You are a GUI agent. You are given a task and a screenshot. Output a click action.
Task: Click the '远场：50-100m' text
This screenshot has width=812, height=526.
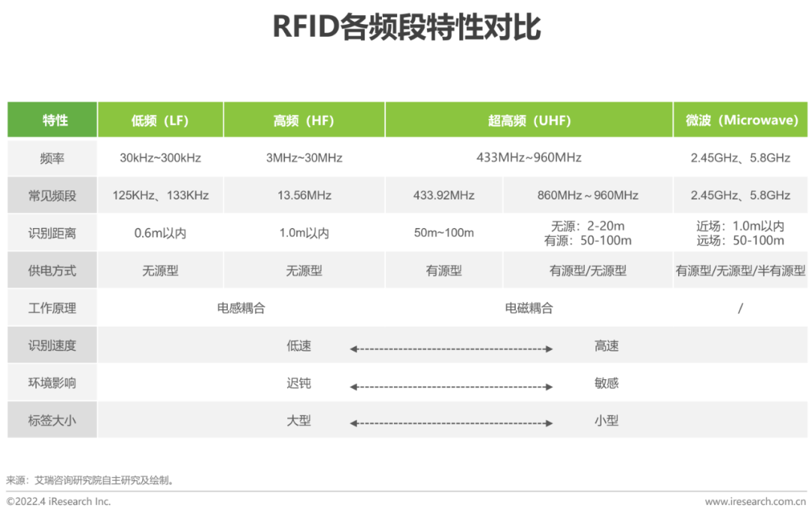coord(741,241)
